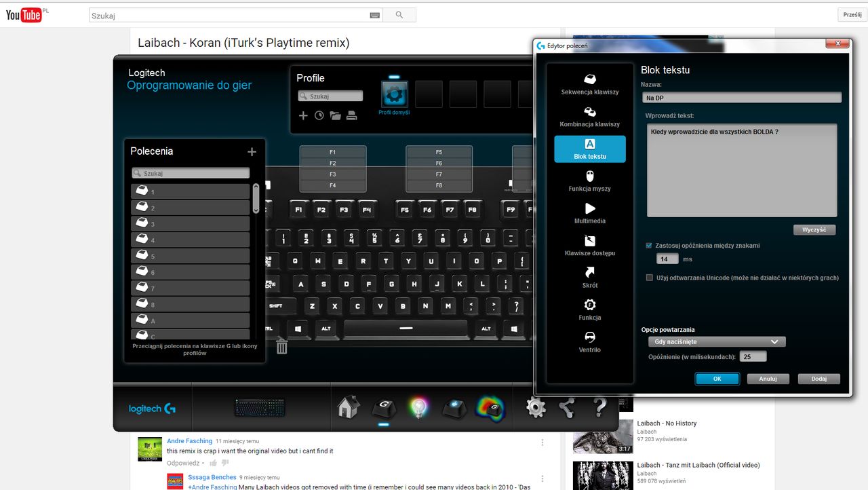Click the Prześlij upload button

pyautogui.click(x=852, y=14)
